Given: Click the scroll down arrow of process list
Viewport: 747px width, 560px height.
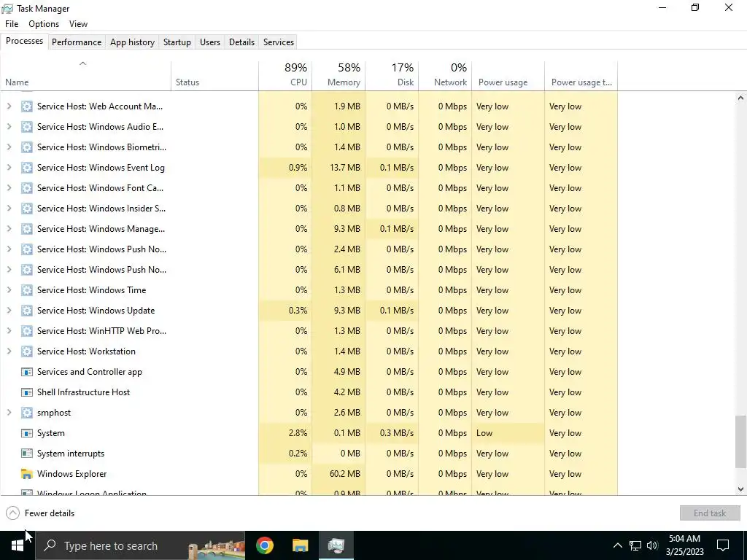Looking at the screenshot, I should [740, 489].
